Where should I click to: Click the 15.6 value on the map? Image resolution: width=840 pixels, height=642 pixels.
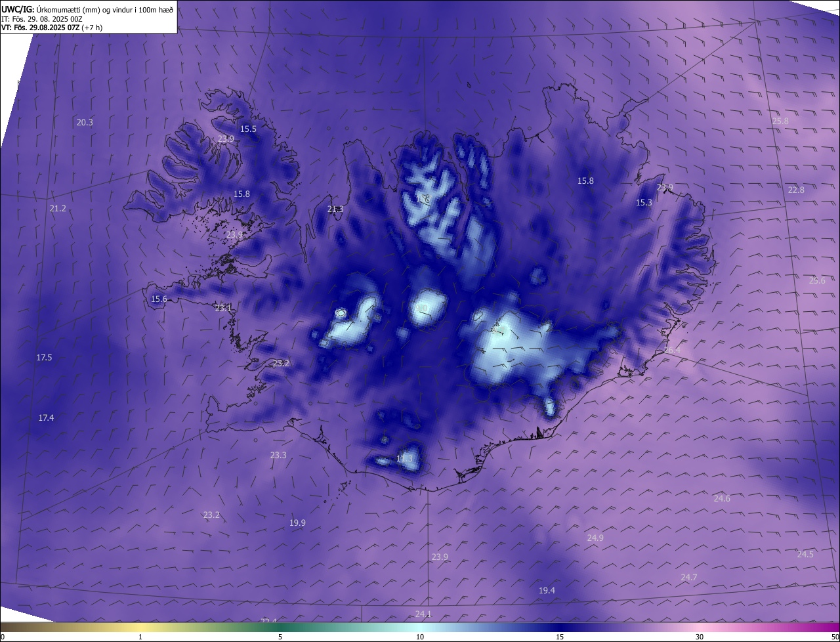tap(159, 299)
